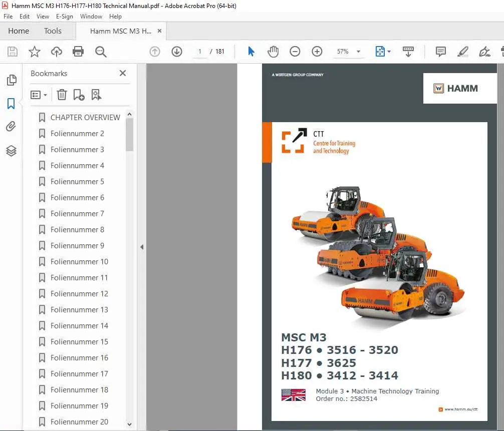Zoom out with the minus button
The image size is (504, 431).
click(295, 52)
